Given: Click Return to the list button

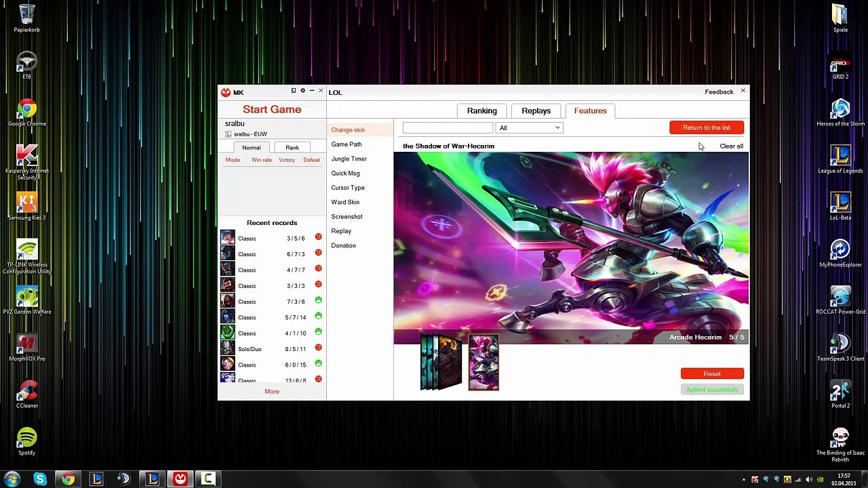Looking at the screenshot, I should coord(706,127).
